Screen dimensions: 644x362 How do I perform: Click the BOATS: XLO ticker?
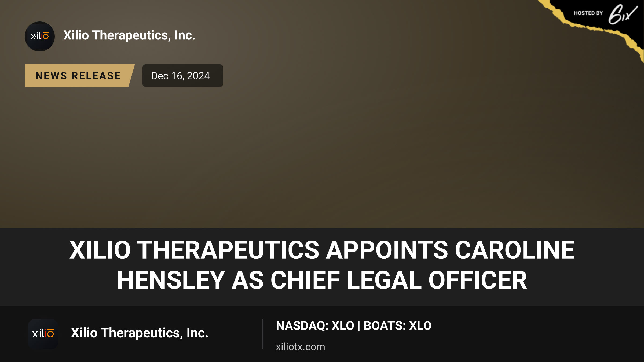(397, 326)
